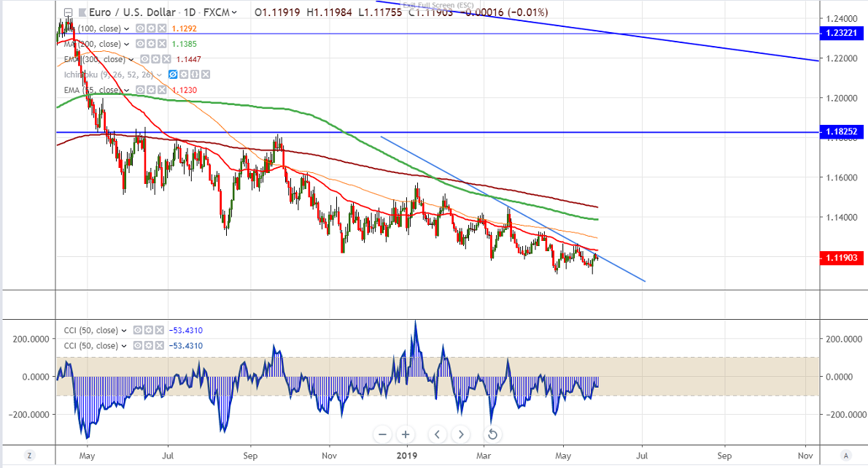
Task: Remove the lower CCI (50, close) indicator
Action: pos(160,345)
